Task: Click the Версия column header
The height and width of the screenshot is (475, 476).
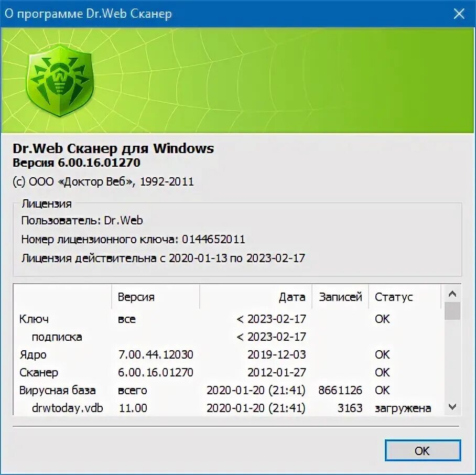Action: pos(137,297)
